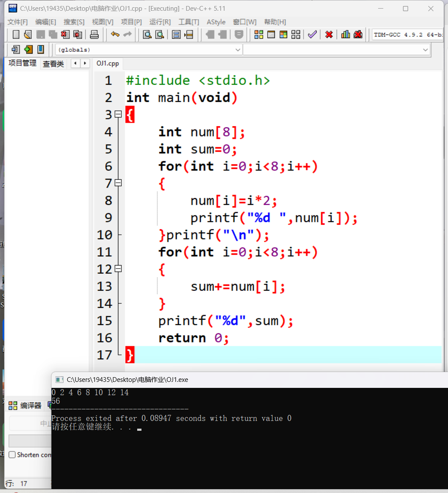Open the 窗口[W] menu

[x=245, y=22]
